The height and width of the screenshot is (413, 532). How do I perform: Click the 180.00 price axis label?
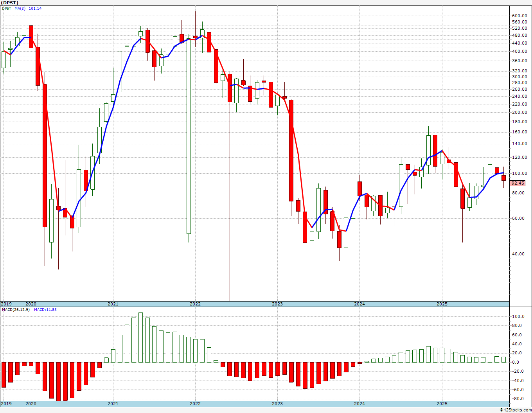pyautogui.click(x=519, y=122)
